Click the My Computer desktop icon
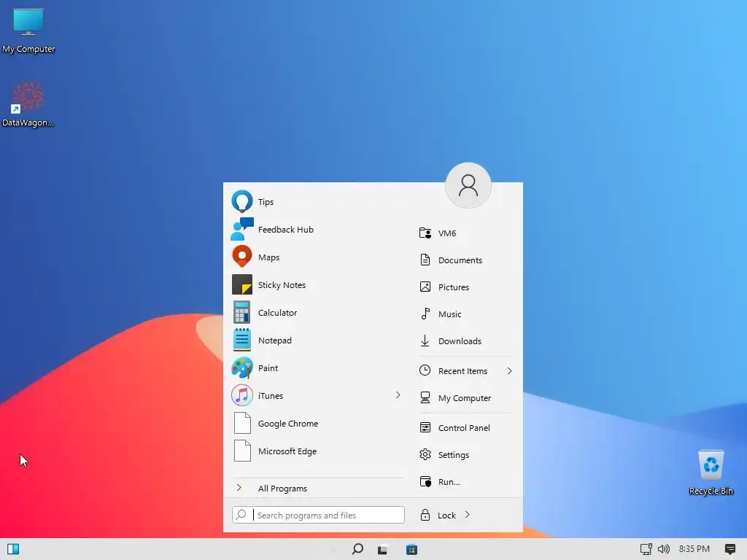The width and height of the screenshot is (747, 560). tap(28, 31)
